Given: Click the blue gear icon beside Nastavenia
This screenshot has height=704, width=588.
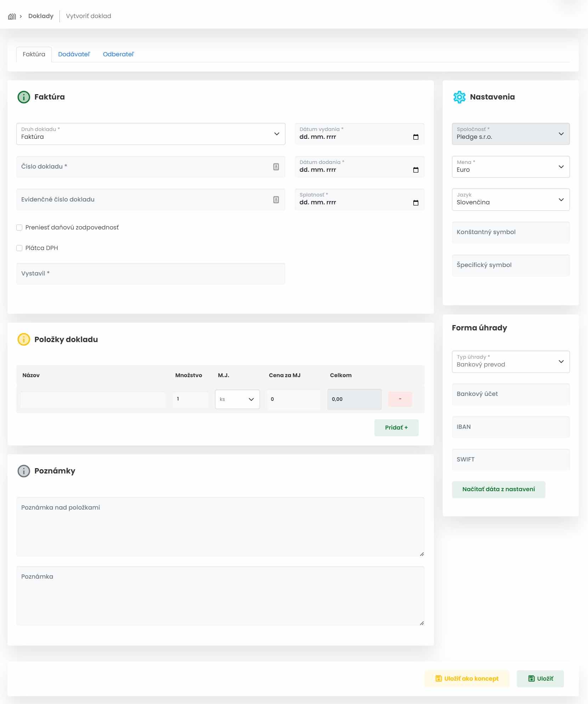Looking at the screenshot, I should pos(459,97).
